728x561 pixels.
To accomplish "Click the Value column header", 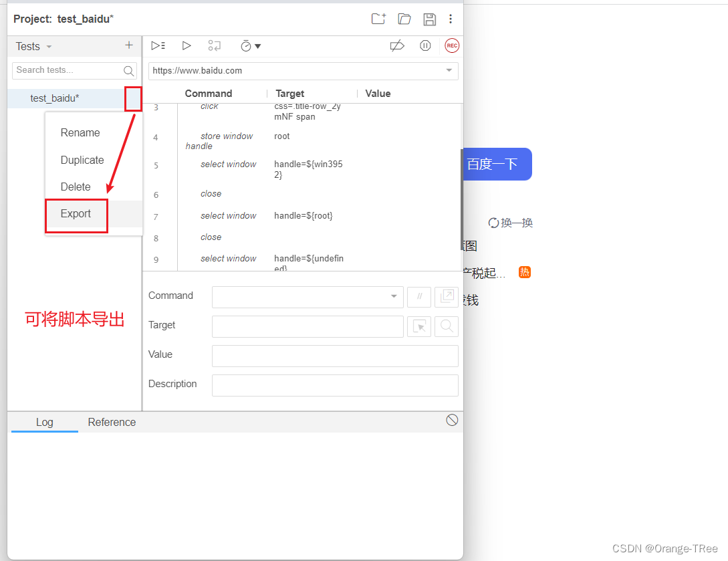I will pos(378,94).
